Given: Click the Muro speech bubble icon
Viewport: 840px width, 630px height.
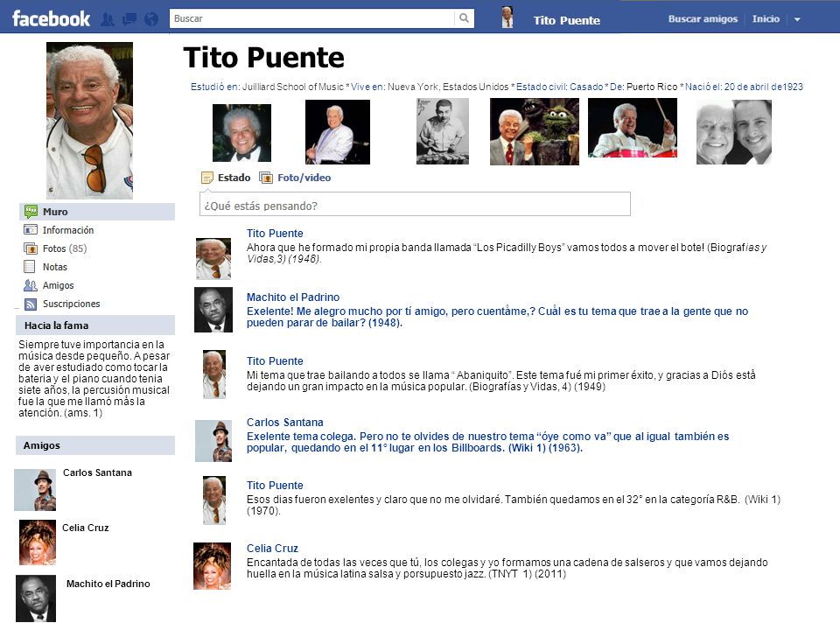Looking at the screenshot, I should (31, 212).
